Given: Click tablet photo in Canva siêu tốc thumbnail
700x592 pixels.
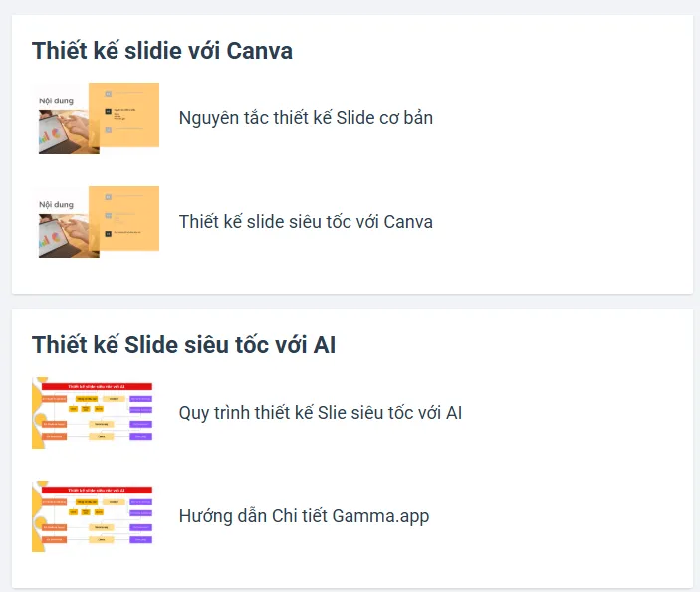Looking at the screenshot, I should pyautogui.click(x=69, y=236).
